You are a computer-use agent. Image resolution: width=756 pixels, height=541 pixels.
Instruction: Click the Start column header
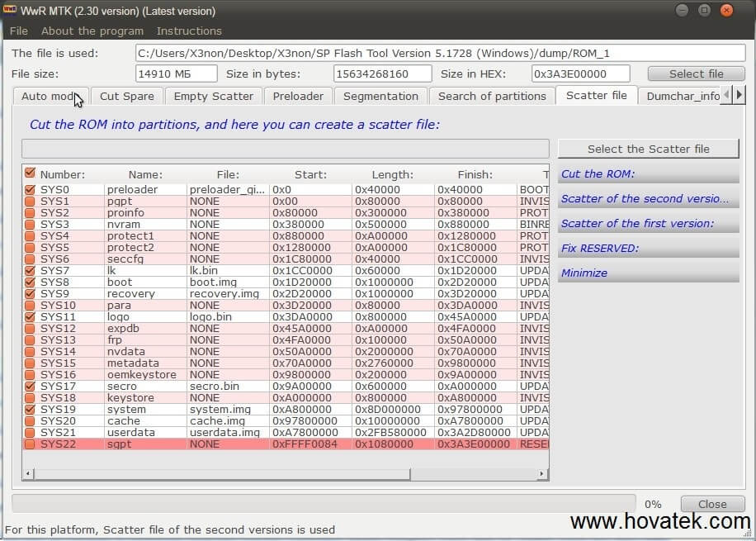tap(310, 174)
